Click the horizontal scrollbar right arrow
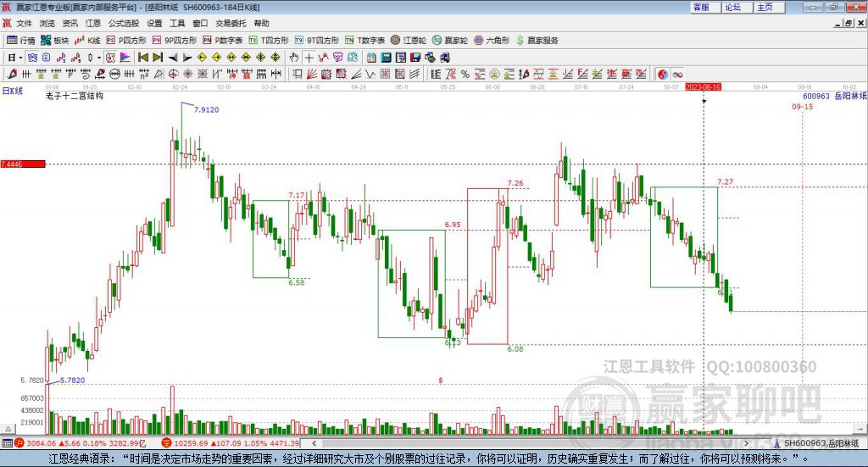The height and width of the screenshot is (467, 868). click(746, 443)
